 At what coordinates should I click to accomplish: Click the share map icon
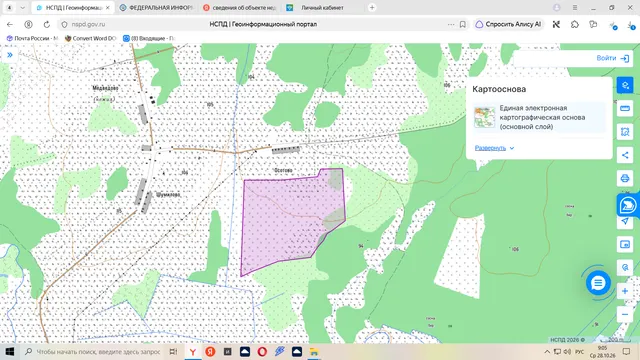[625, 155]
